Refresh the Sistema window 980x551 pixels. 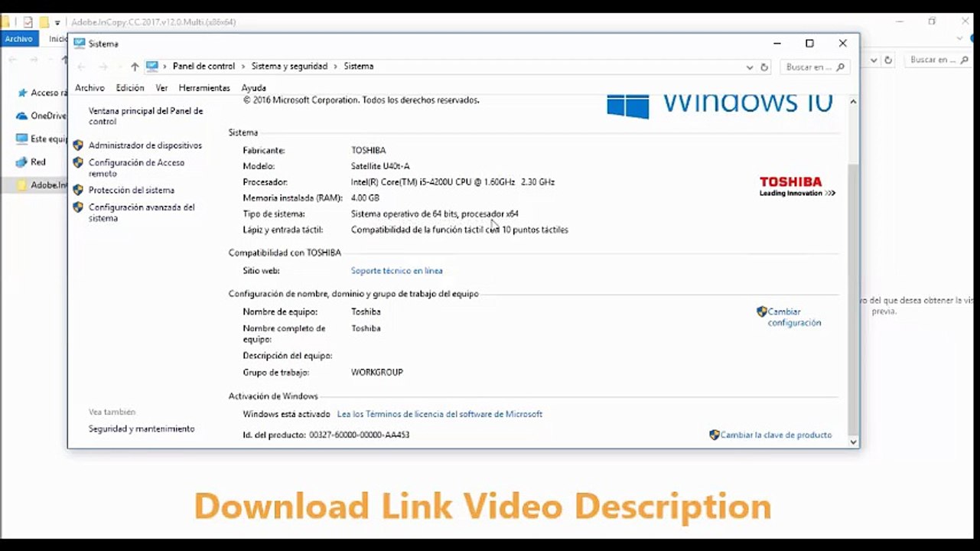(x=763, y=67)
